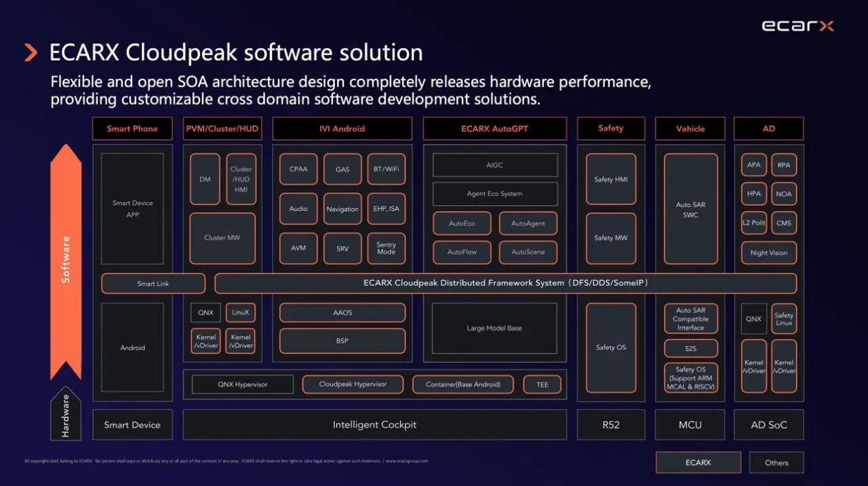Select the CPAA block
Screen dimensions: 868x486
[299, 169]
